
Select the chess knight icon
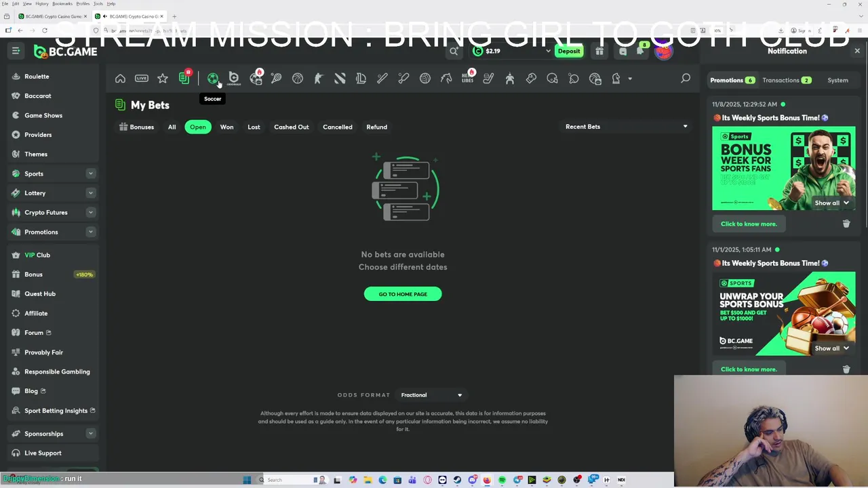[616, 79]
